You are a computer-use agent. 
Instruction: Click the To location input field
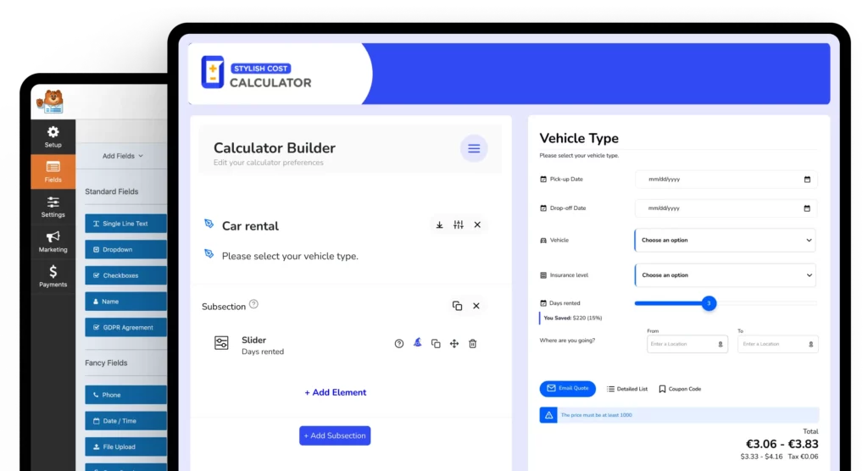pos(778,344)
